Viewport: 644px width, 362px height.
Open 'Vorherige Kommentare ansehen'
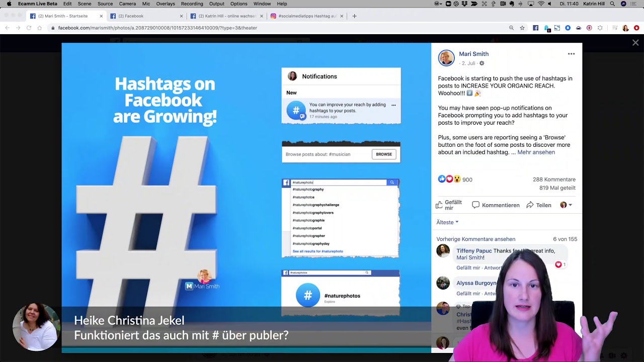tap(475, 239)
